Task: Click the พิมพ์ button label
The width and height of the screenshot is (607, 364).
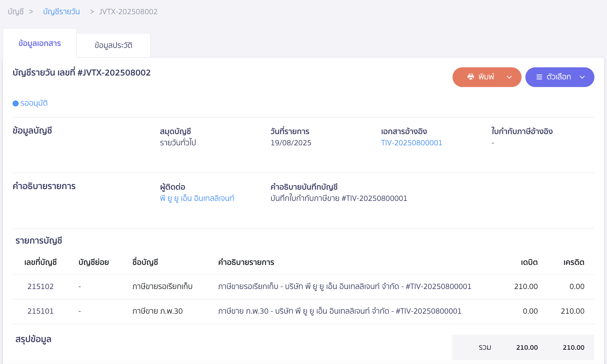Action: (x=486, y=77)
